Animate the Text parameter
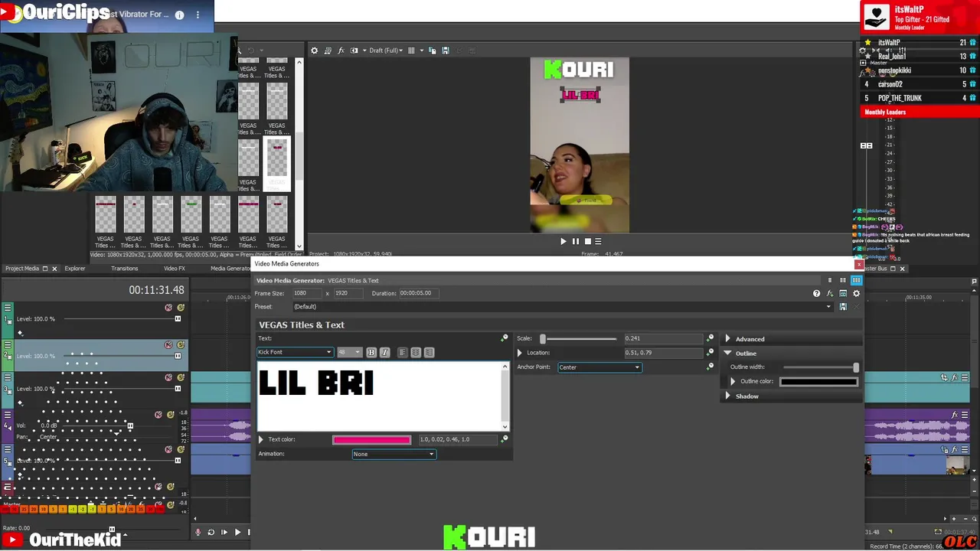This screenshot has width=980, height=551. coord(504,338)
